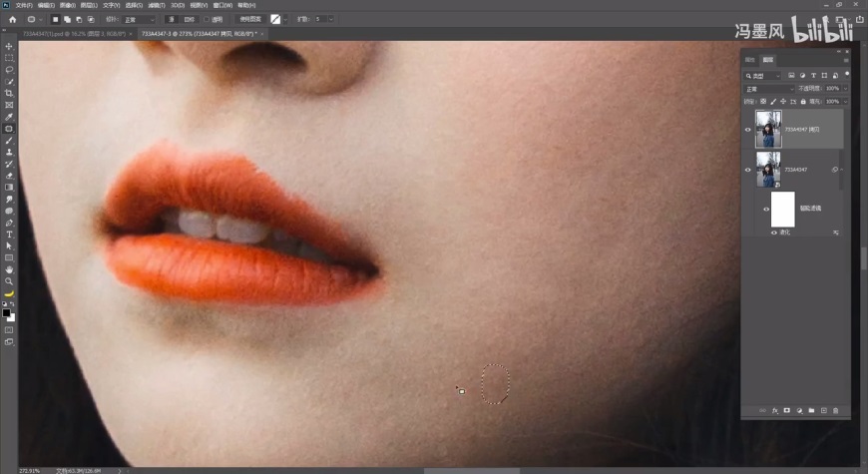This screenshot has height=474, width=868.
Task: Toggle layer filtering on or off
Action: click(846, 74)
